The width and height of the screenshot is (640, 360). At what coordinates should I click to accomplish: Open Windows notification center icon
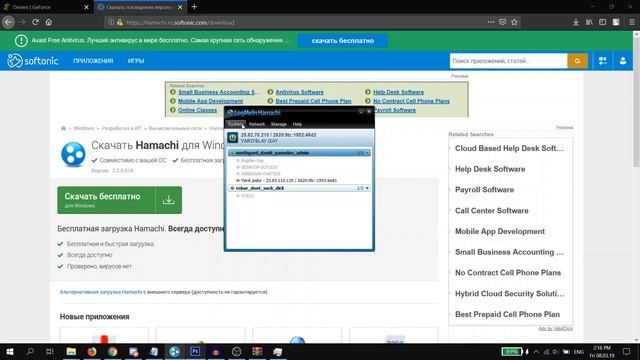pyautogui.click(x=627, y=351)
